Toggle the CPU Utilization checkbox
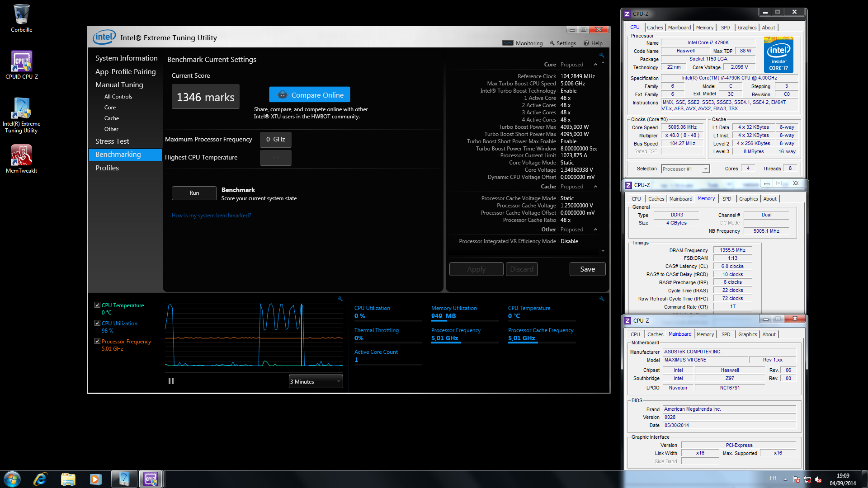This screenshot has width=868, height=488. 97,323
